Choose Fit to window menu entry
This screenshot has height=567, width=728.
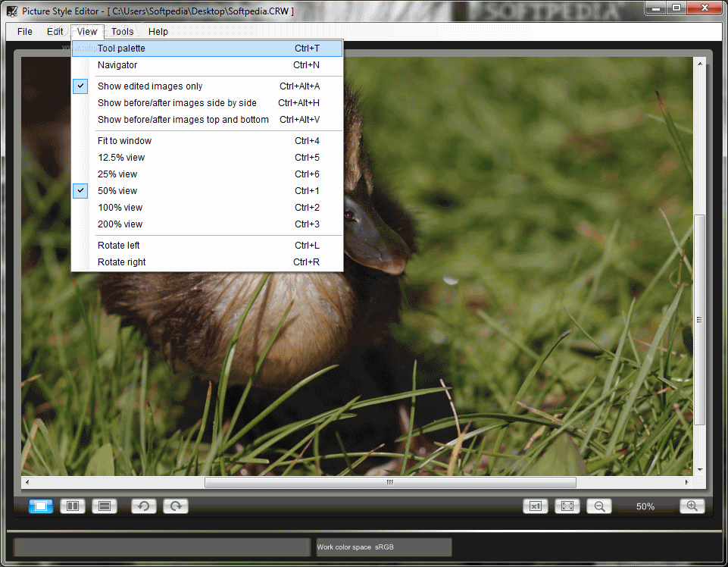207,141
